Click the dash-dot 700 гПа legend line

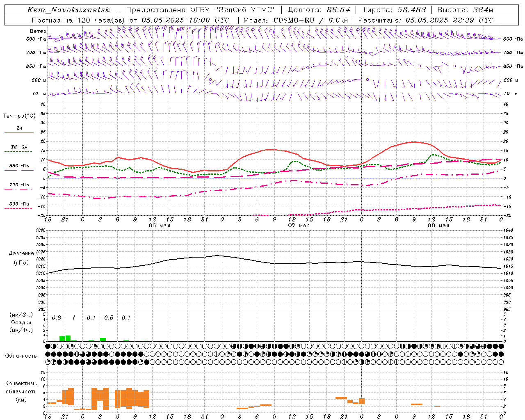19,190
